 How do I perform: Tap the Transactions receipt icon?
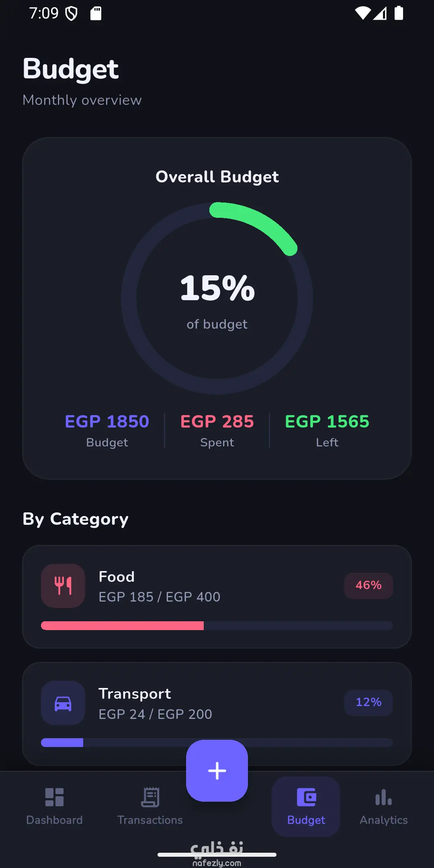(150, 797)
